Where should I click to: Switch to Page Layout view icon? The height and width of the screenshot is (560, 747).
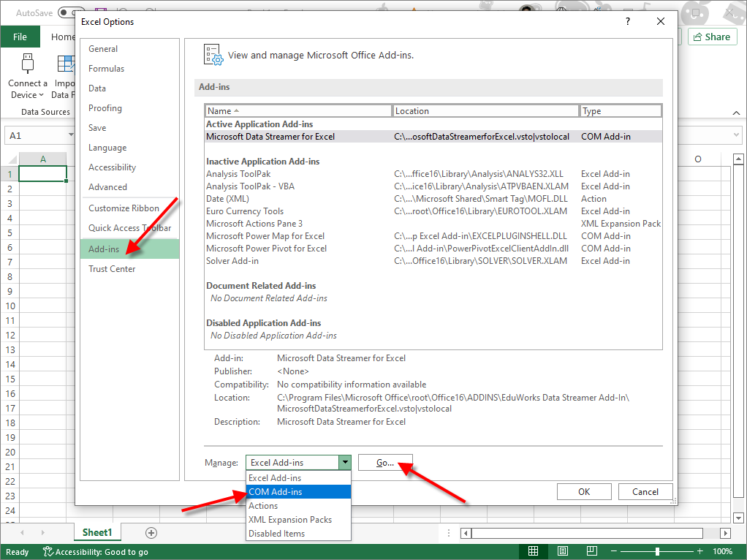pos(563,551)
